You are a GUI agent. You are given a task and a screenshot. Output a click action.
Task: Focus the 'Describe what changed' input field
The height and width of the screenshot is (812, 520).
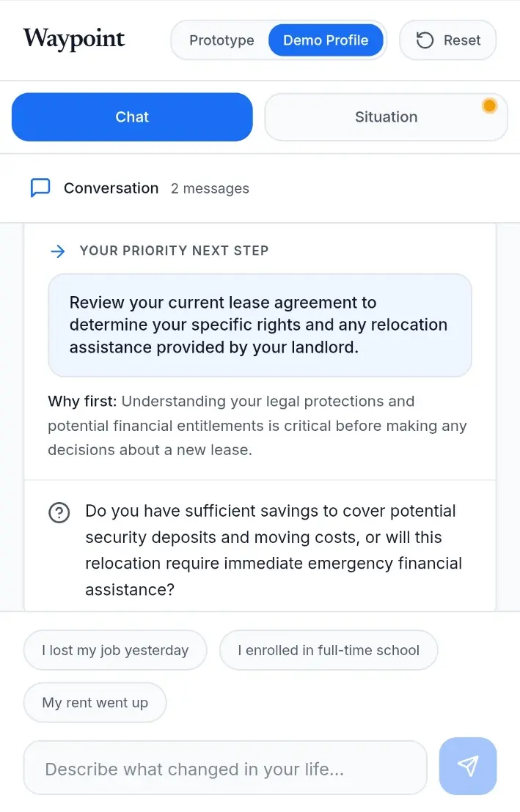pyautogui.click(x=225, y=768)
